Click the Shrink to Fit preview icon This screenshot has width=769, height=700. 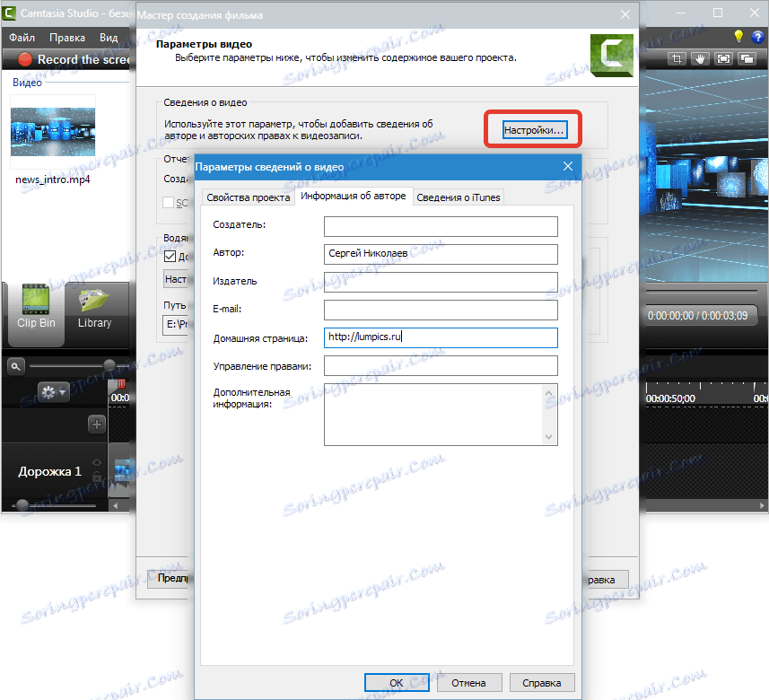(x=722, y=58)
